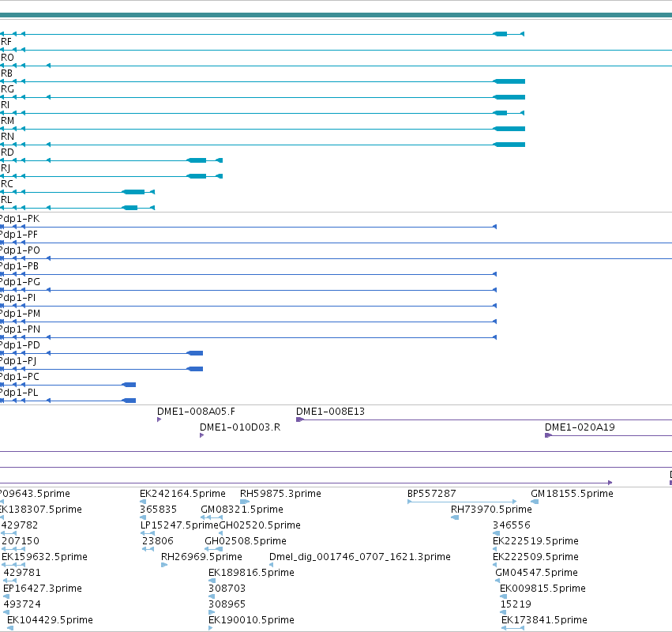Select the exon block on the RD transcript
672x632 pixels.
pos(197,160)
